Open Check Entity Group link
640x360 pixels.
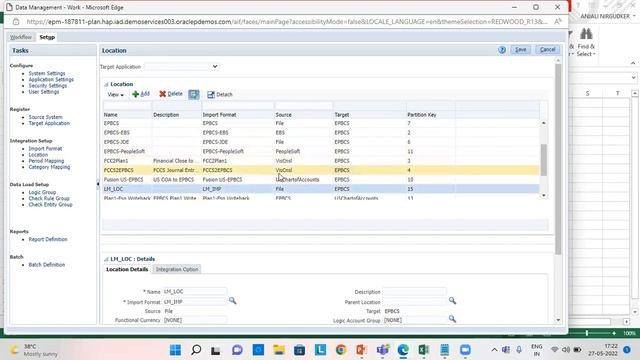pyautogui.click(x=50, y=204)
